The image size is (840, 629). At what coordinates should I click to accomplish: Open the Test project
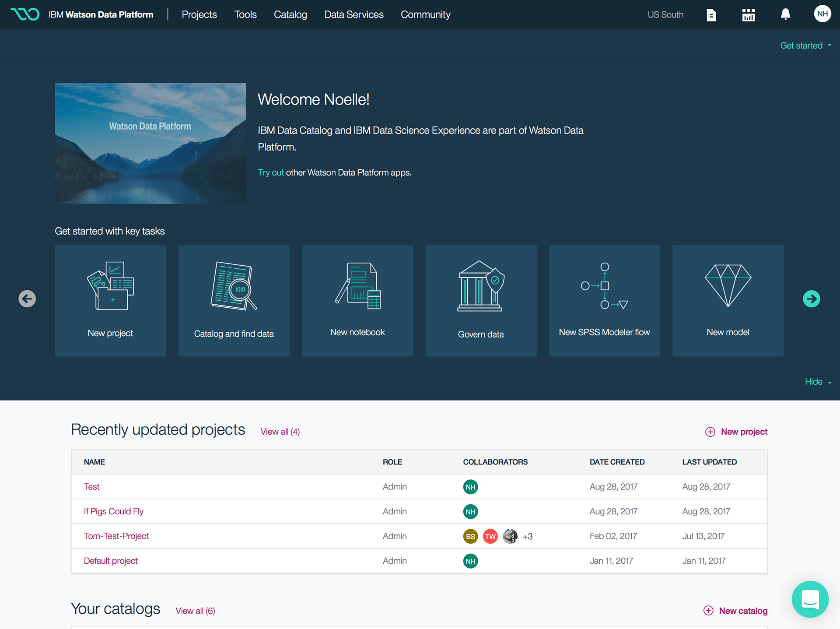(92, 487)
